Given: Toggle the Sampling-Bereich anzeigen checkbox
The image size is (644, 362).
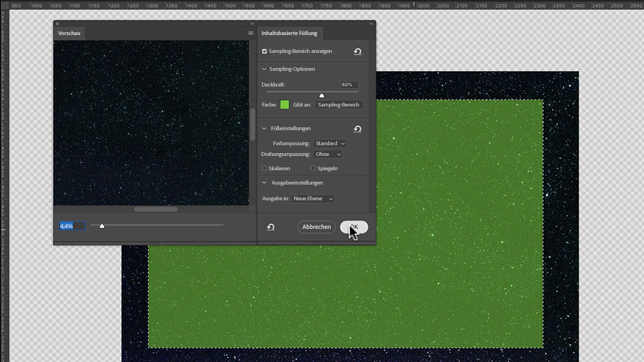Looking at the screenshot, I should click(264, 52).
